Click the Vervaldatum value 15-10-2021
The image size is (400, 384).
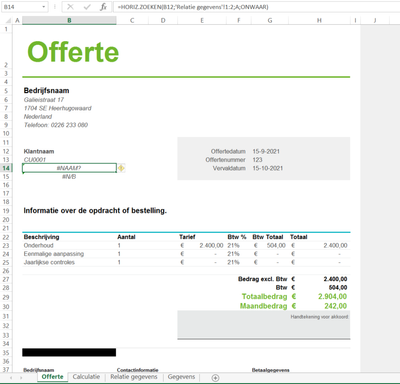[x=268, y=168]
